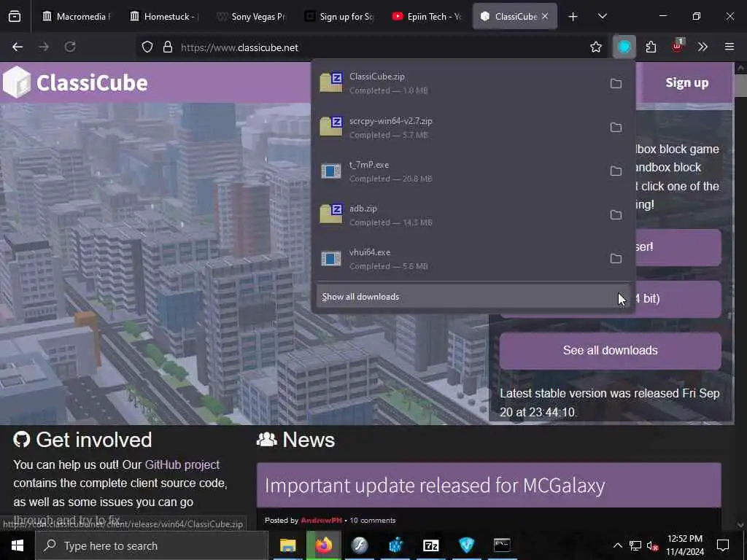Open the clock showing 12:52 PM

tap(684, 545)
